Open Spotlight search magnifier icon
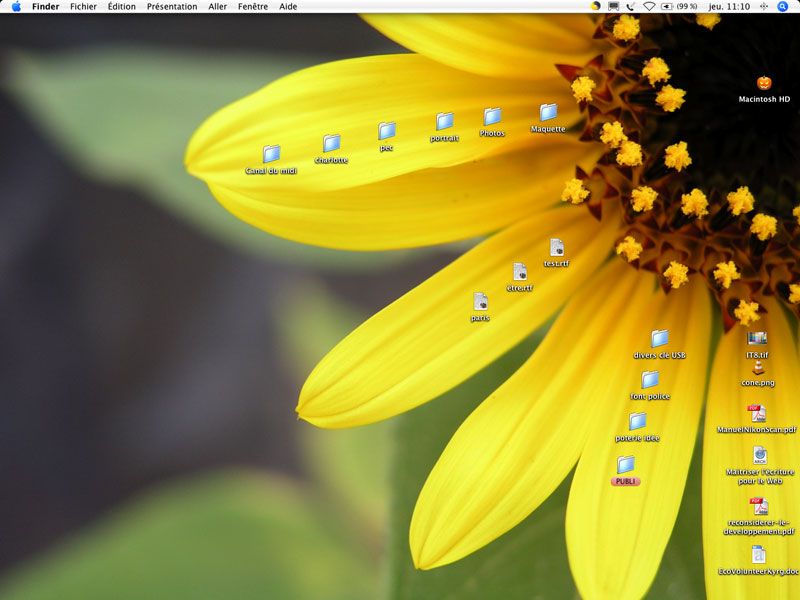 point(782,6)
